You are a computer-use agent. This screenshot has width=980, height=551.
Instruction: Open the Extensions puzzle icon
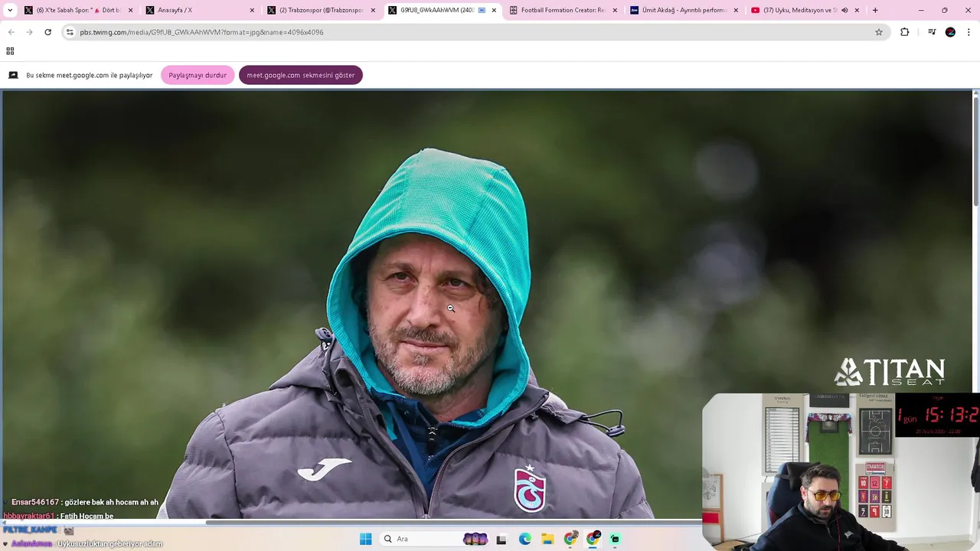[x=905, y=32]
